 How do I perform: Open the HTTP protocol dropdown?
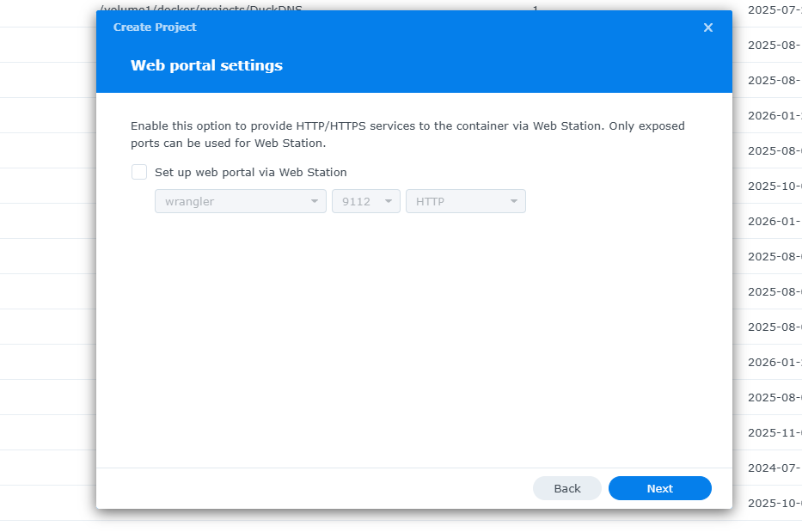pos(465,201)
